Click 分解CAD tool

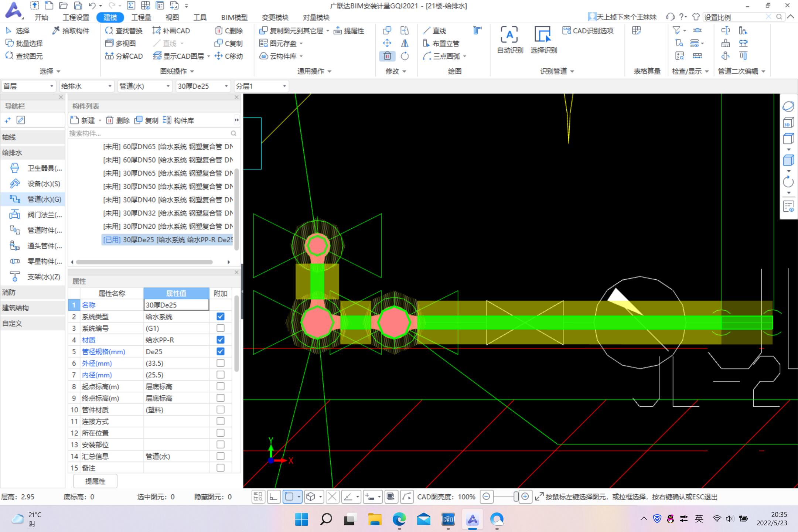(124, 56)
